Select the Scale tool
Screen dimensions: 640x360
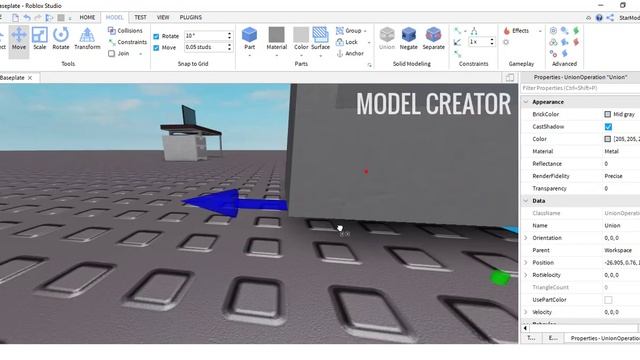[40, 39]
